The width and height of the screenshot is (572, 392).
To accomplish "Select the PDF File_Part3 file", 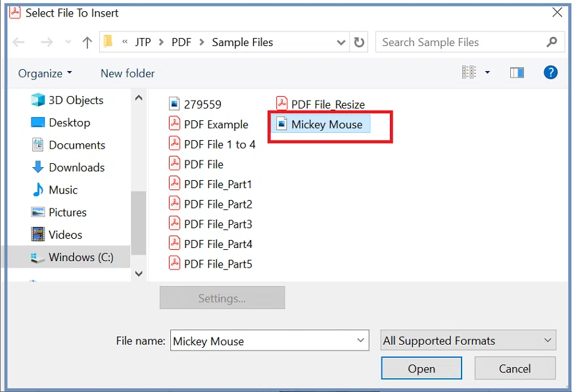I will (210, 224).
